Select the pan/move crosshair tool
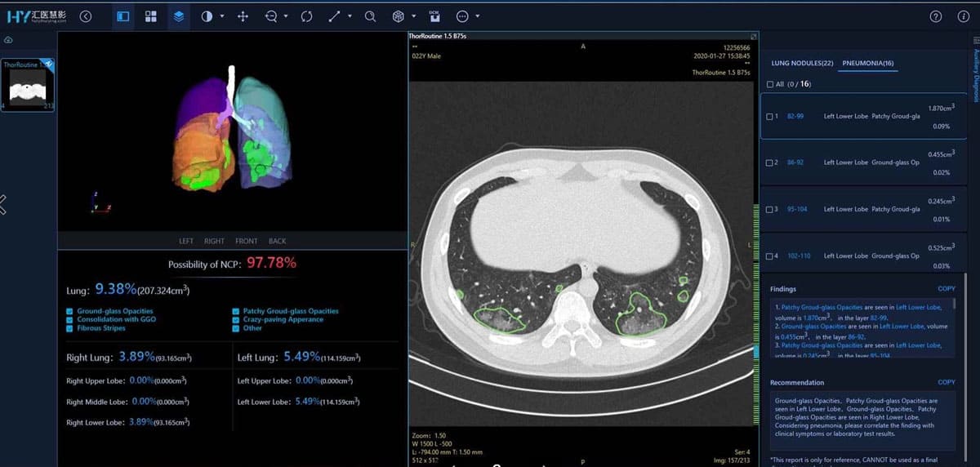This screenshot has height=467, width=980. pyautogui.click(x=243, y=16)
